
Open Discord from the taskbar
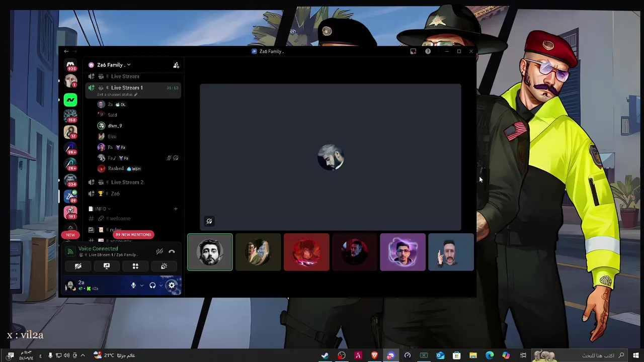pos(391,355)
